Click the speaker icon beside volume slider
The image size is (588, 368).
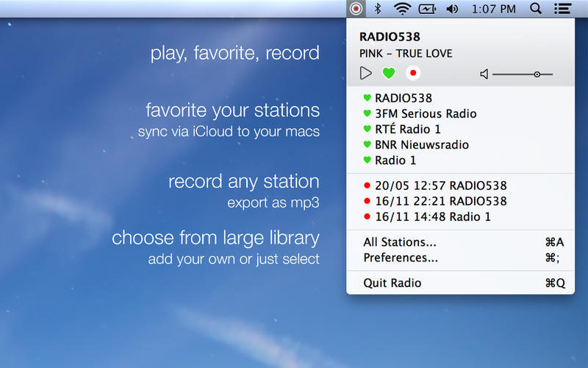point(484,74)
